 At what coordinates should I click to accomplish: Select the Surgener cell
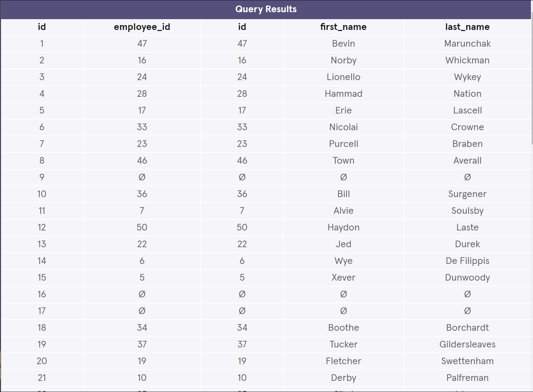click(468, 194)
